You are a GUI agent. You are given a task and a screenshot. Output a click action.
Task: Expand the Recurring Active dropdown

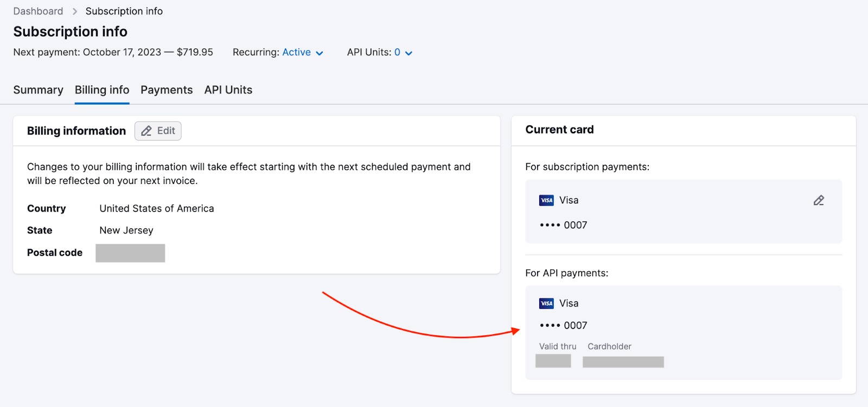(303, 53)
